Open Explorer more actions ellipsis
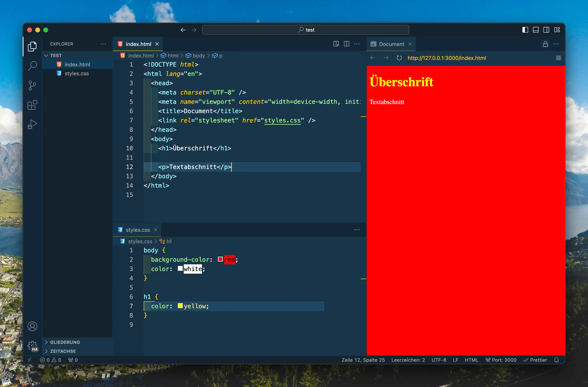 tap(103, 44)
